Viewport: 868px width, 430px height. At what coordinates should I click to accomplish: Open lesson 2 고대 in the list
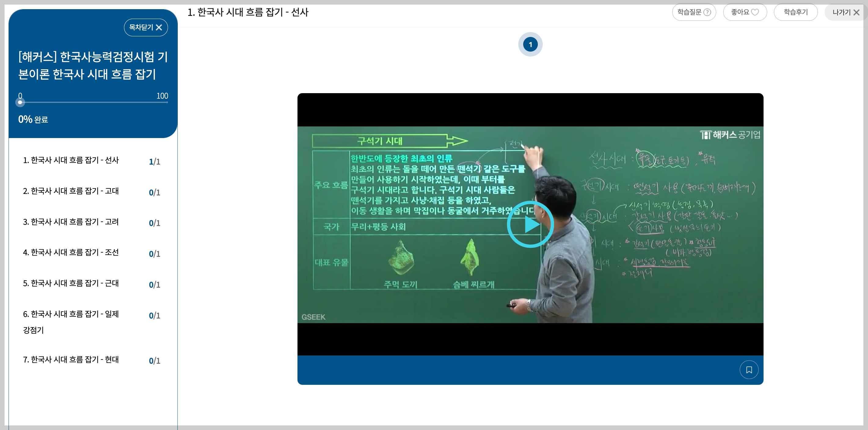pyautogui.click(x=71, y=191)
